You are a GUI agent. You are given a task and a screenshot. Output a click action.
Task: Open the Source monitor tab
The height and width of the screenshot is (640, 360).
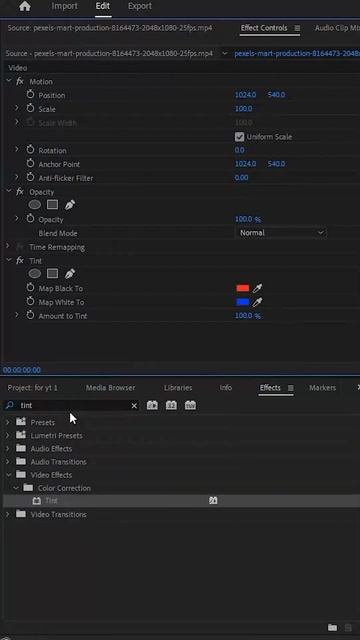[109, 28]
